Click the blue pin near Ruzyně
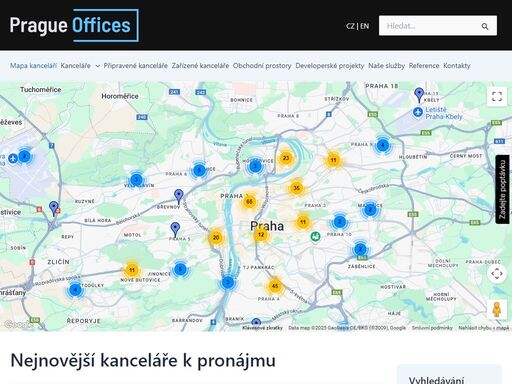 click(x=54, y=208)
